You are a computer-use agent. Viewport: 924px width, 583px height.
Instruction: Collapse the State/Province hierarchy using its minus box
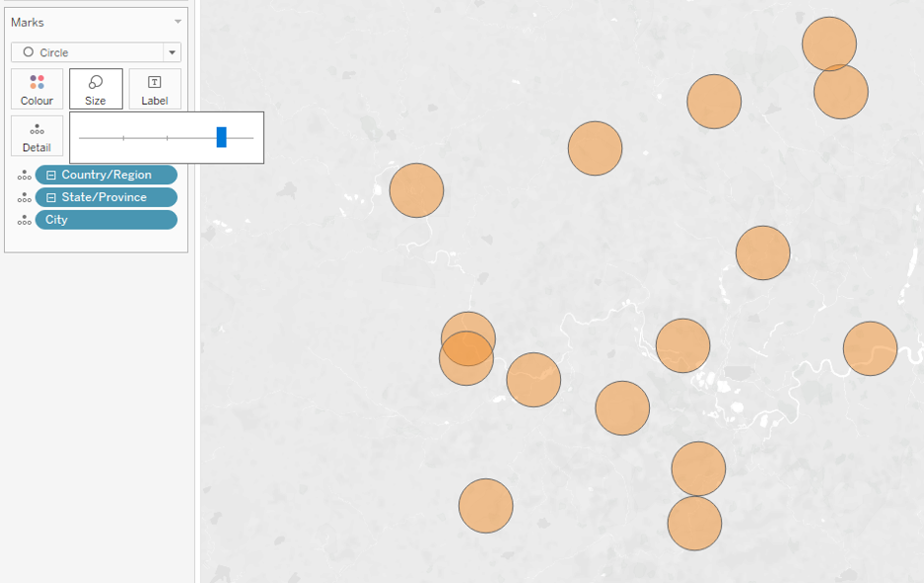tap(51, 197)
